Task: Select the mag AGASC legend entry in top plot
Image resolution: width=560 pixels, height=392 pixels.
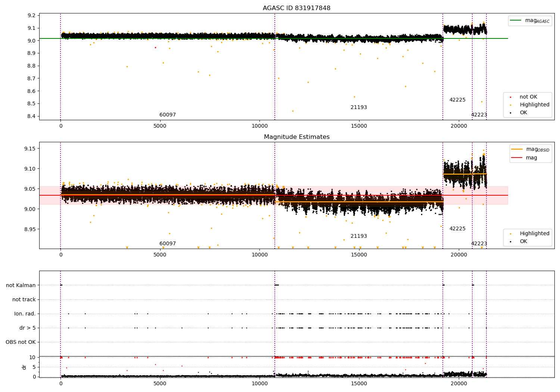Action: (x=530, y=21)
